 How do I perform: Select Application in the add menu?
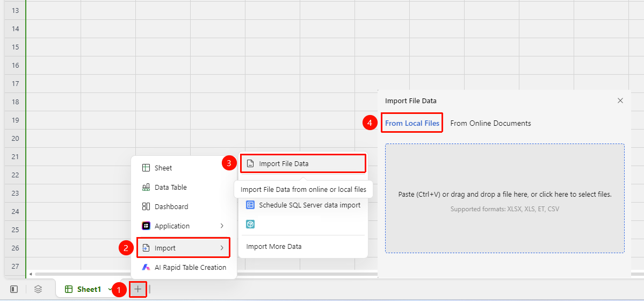pos(184,226)
